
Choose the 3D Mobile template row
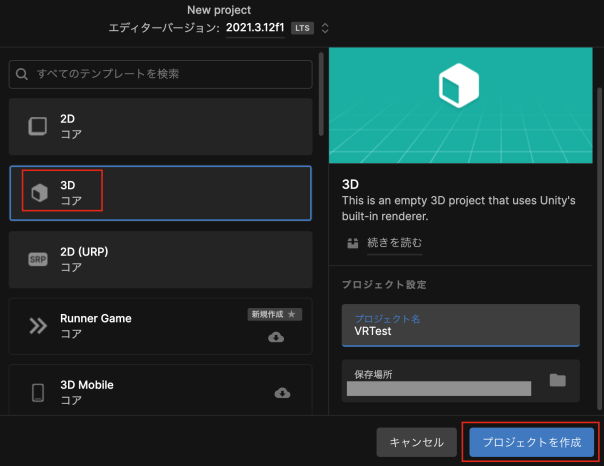click(x=161, y=390)
